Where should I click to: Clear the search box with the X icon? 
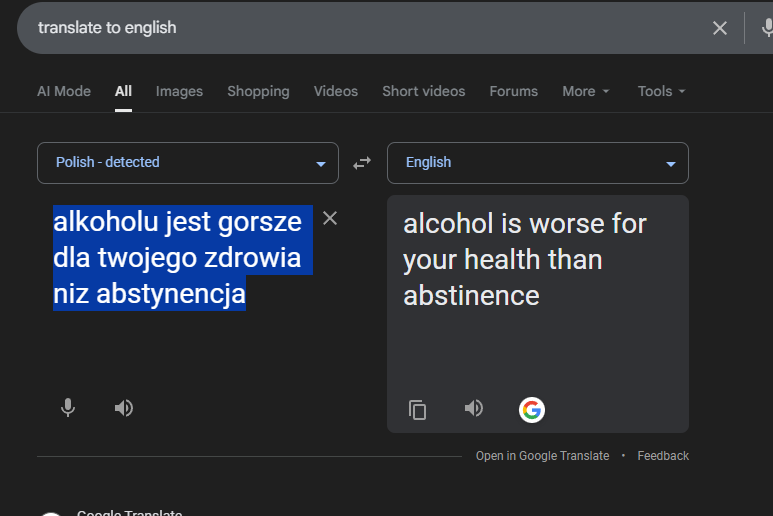point(720,28)
